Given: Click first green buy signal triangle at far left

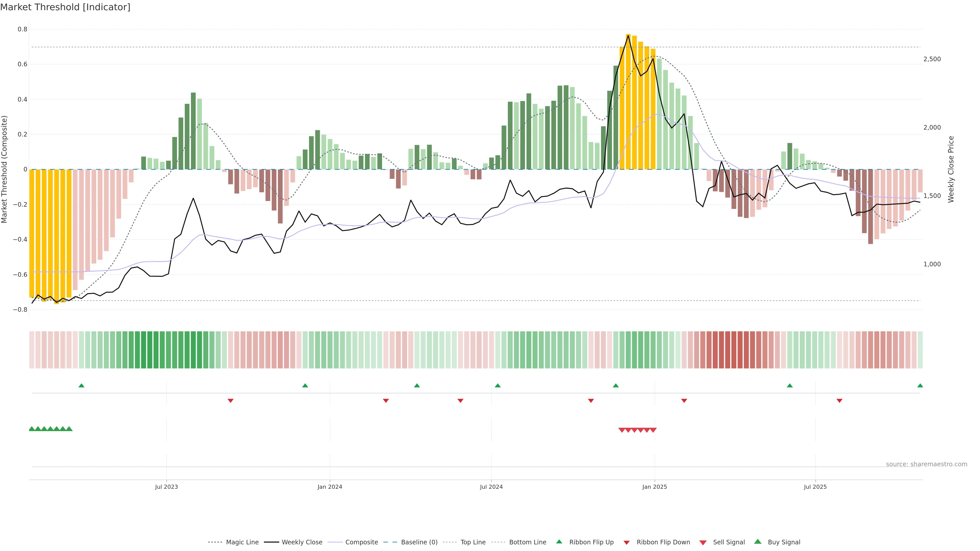Looking at the screenshot, I should (x=32, y=429).
